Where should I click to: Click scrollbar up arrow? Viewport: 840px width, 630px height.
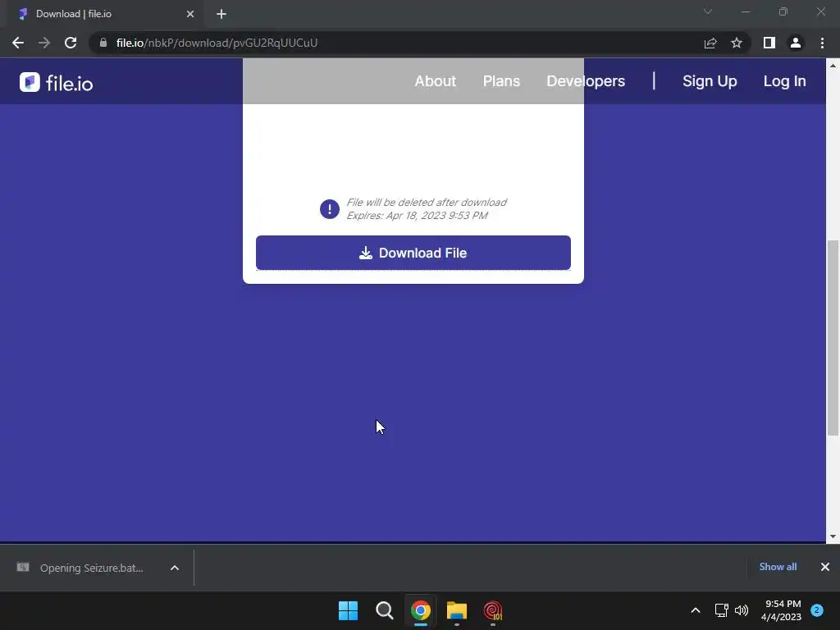833,66
